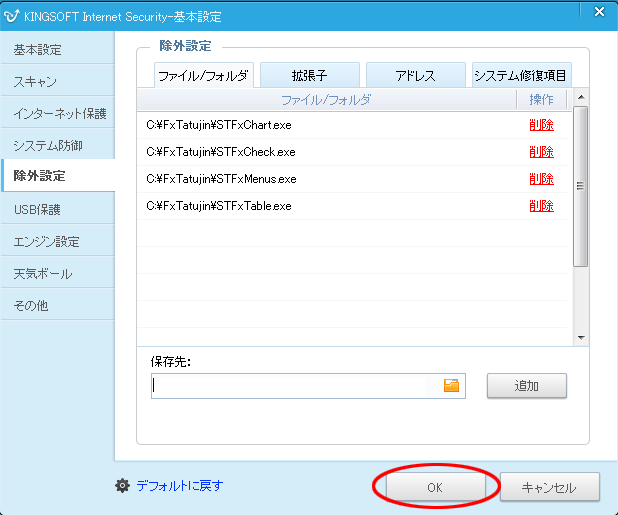Open the システム防御 sidebar section
This screenshot has width=618, height=515.
pyautogui.click(x=58, y=145)
